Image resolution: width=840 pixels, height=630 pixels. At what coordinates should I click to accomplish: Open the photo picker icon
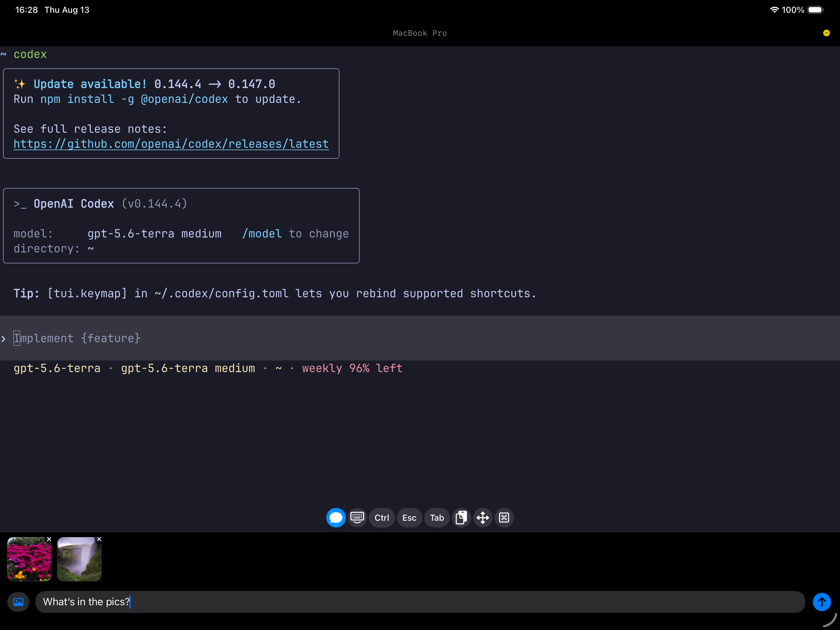pos(18,602)
